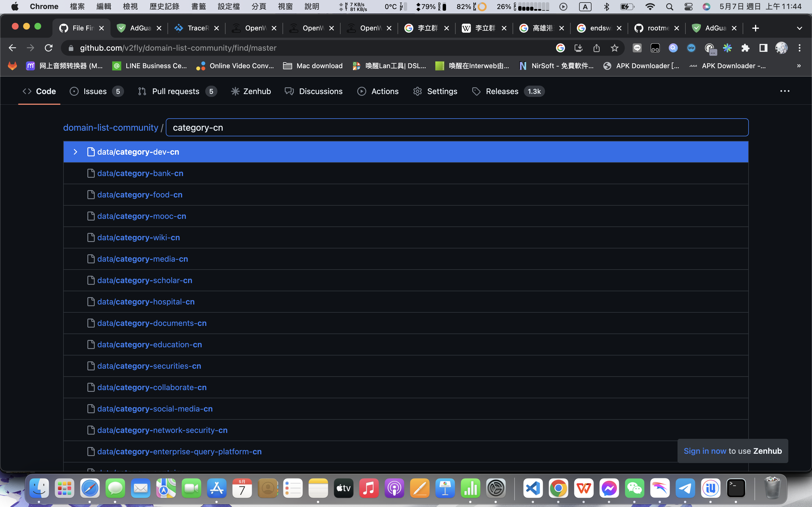Open GitHub's more options ellipsis menu

(784, 91)
